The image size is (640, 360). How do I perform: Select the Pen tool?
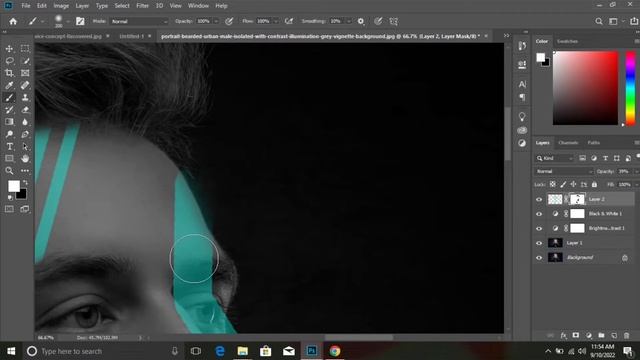tap(25, 134)
